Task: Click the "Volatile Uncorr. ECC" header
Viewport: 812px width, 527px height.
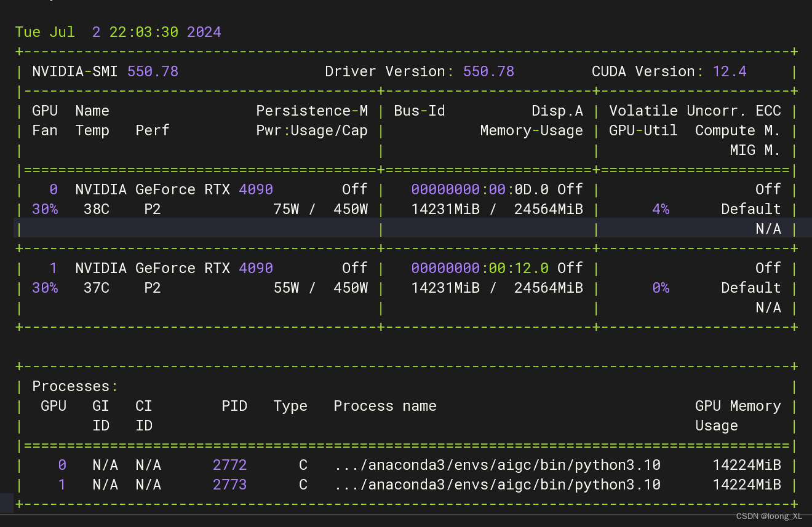Action: (x=695, y=111)
